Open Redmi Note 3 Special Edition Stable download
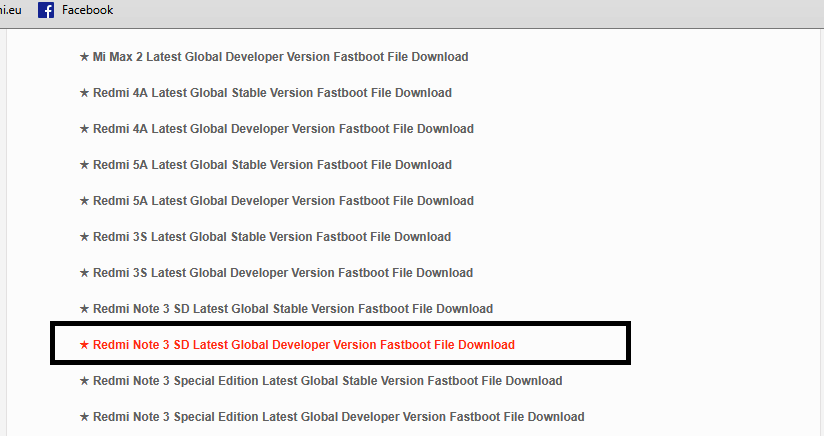Screen dimensions: 824x436 (x=321, y=381)
